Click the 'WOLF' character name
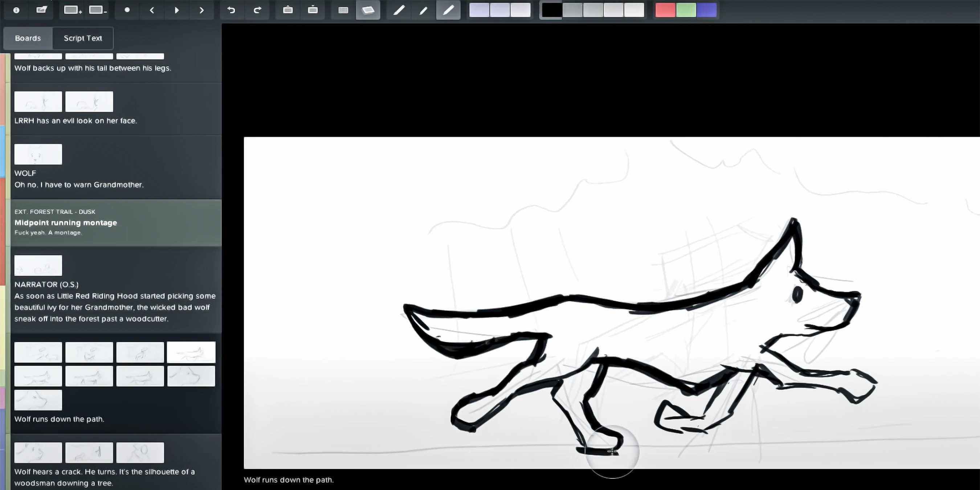This screenshot has width=980, height=490. coord(25,173)
